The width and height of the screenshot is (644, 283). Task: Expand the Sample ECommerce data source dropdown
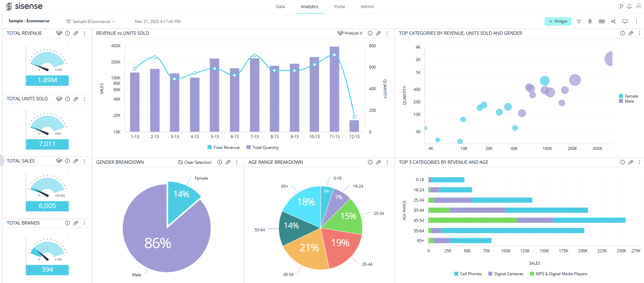tap(91, 21)
